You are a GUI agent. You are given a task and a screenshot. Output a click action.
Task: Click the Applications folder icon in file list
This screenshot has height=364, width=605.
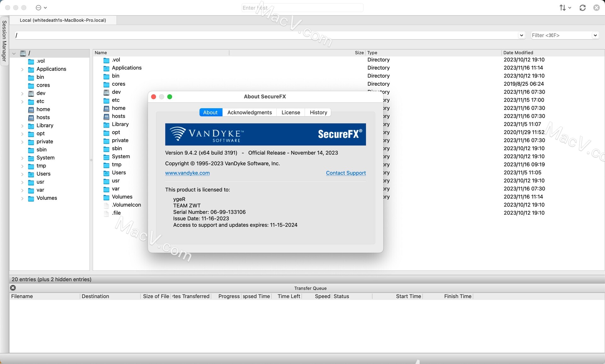107,68
